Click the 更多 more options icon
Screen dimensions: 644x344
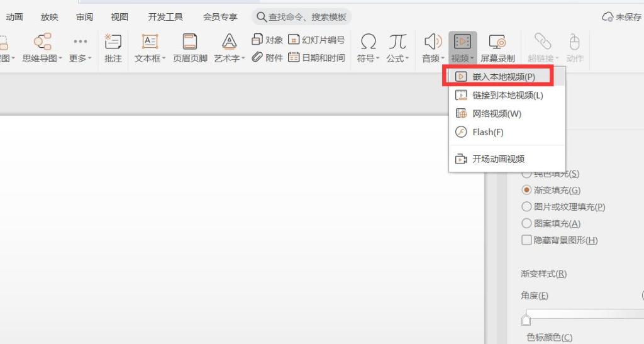80,42
